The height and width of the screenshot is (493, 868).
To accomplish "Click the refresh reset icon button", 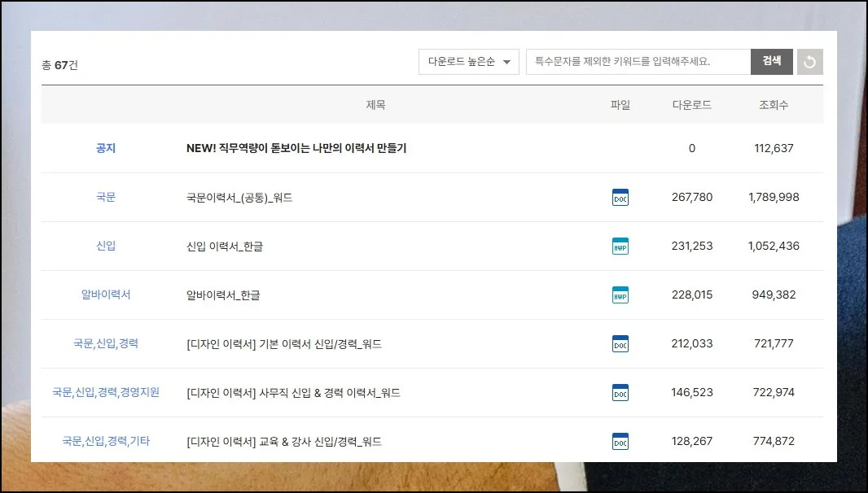I will point(809,62).
